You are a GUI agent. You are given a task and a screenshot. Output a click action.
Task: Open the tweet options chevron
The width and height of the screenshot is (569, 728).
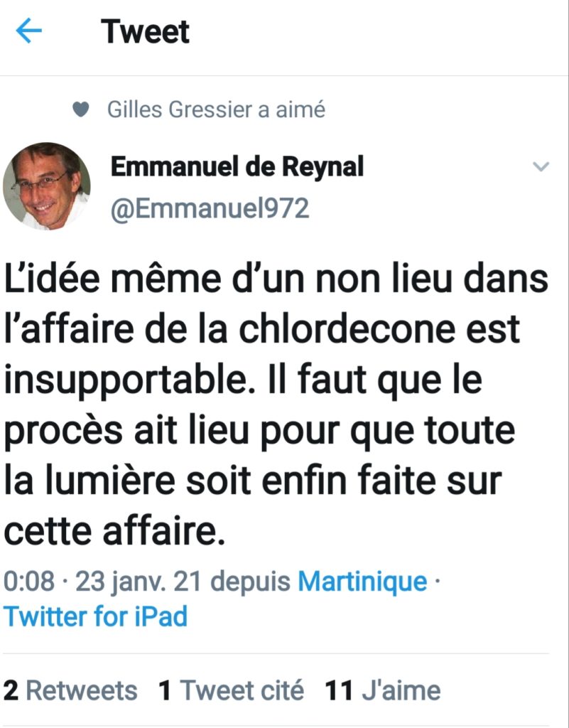pyautogui.click(x=541, y=166)
